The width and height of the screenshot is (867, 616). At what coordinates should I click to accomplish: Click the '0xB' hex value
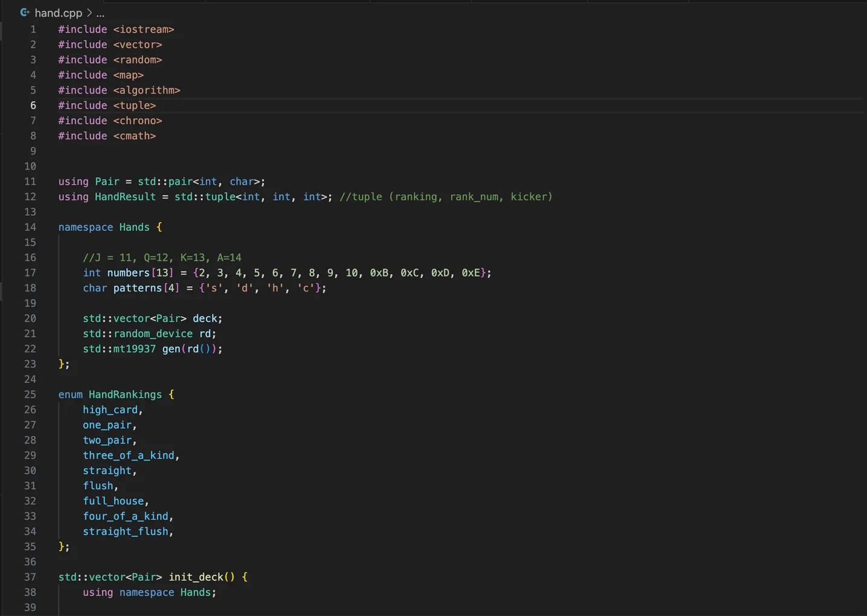tap(379, 273)
